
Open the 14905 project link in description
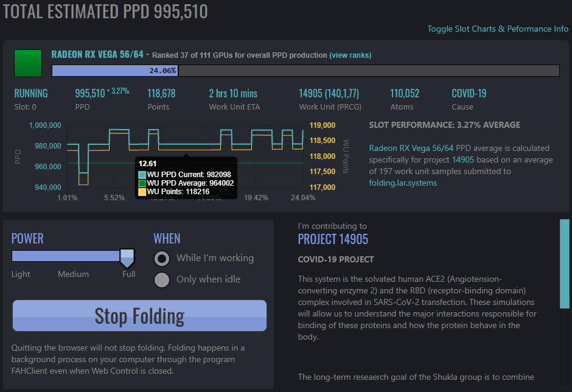point(462,160)
